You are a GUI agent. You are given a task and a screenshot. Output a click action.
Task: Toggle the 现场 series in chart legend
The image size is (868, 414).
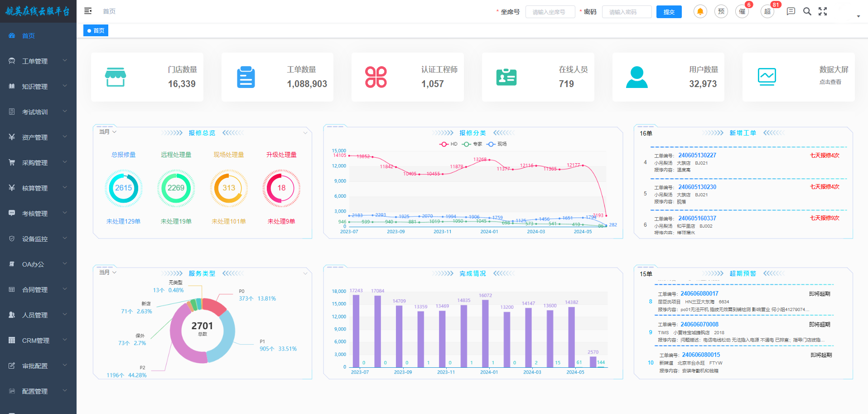(x=497, y=144)
